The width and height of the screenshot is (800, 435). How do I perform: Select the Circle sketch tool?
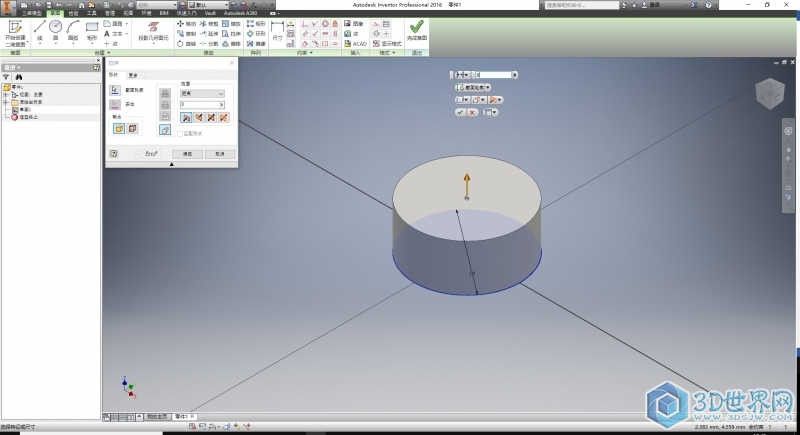pyautogui.click(x=56, y=31)
